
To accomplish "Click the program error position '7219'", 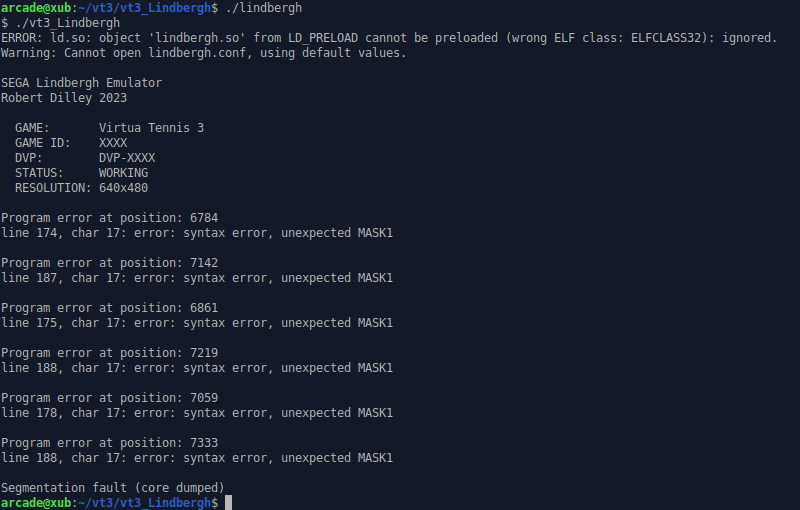I will pos(204,353).
